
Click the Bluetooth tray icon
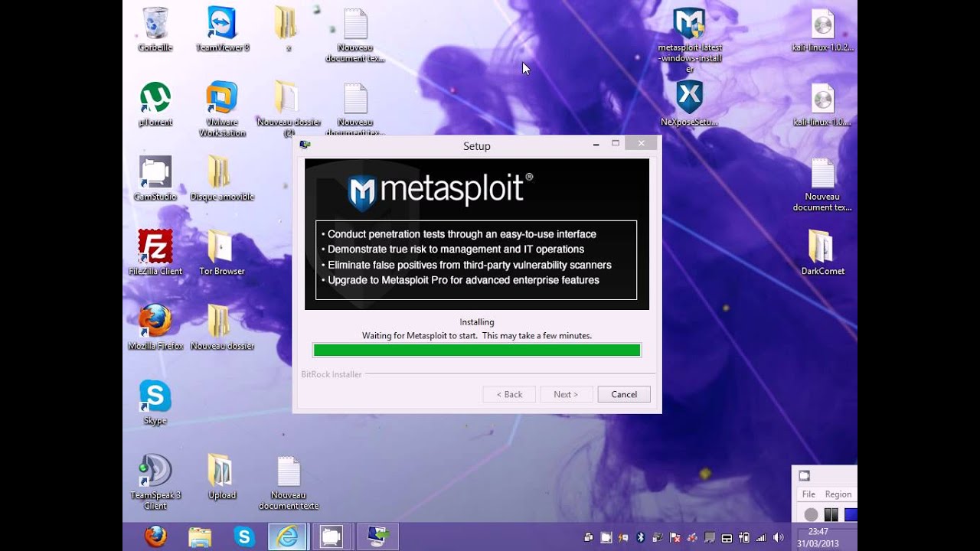tap(642, 537)
